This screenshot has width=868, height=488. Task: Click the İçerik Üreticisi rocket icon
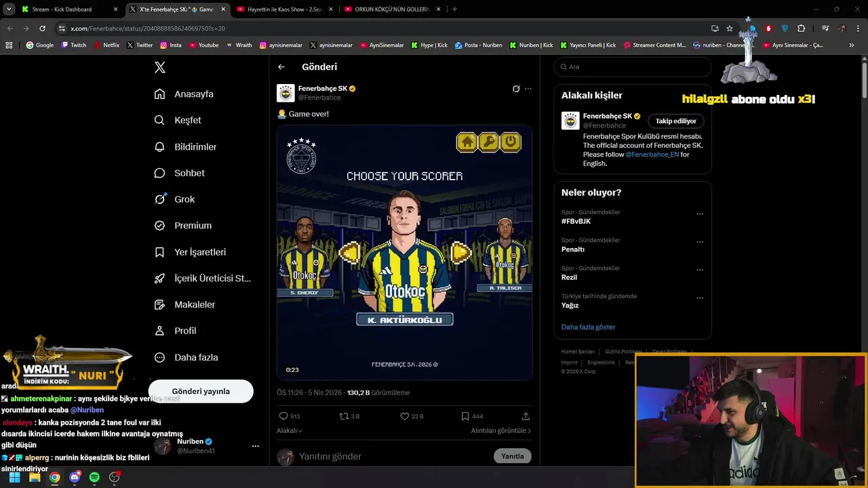[159, 278]
